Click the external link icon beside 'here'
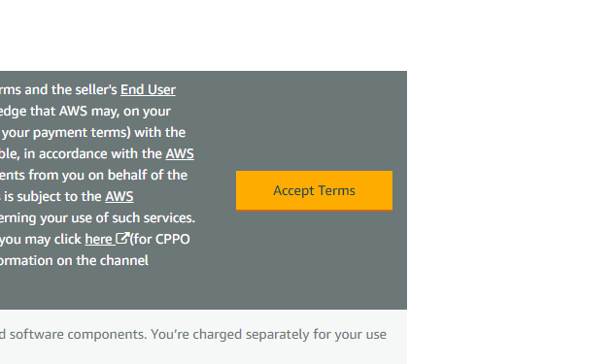613x364 pixels. pyautogui.click(x=122, y=238)
